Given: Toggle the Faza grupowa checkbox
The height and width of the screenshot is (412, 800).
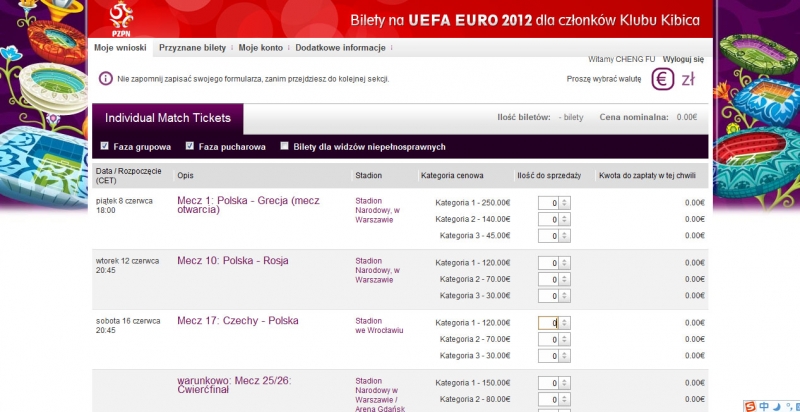Looking at the screenshot, I should [105, 146].
